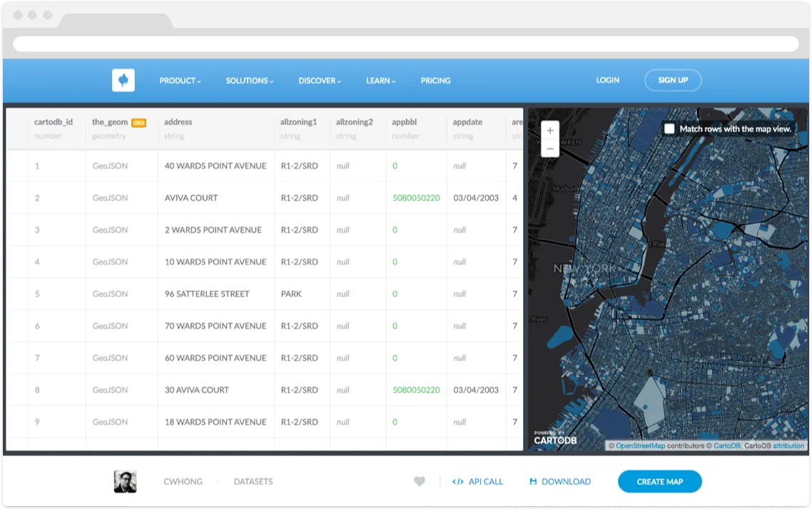The width and height of the screenshot is (812, 509).
Task: Click the CREATE MAP button
Action: pyautogui.click(x=659, y=482)
